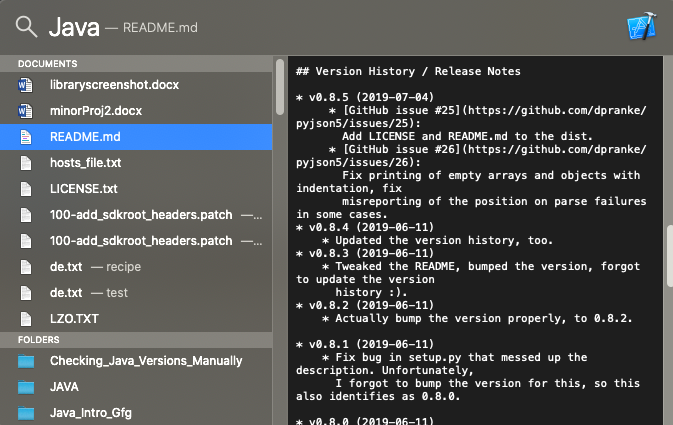Click the Xcode app icon in search bar
Image resolution: width=673 pixels, height=425 pixels.
(642, 26)
